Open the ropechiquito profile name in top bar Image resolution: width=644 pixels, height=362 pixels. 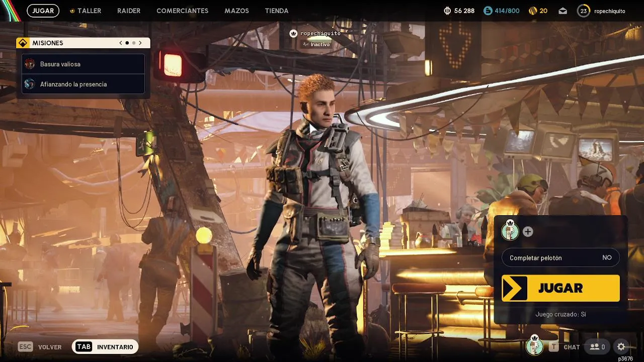pyautogui.click(x=610, y=11)
